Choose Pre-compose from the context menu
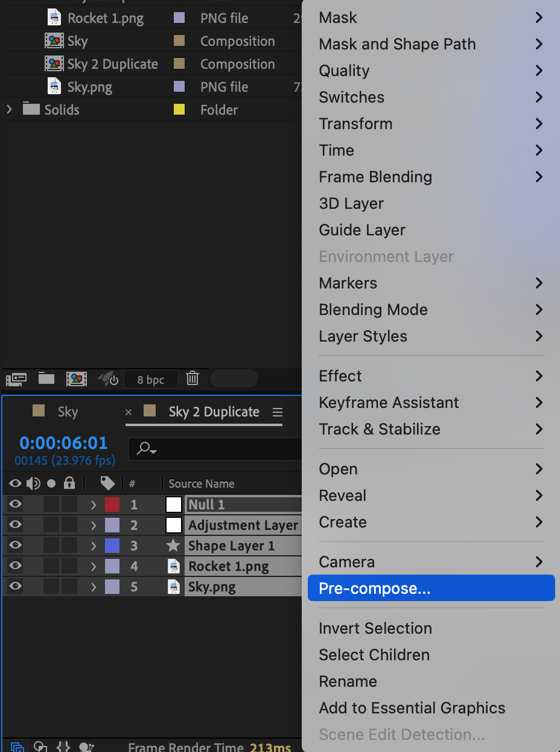The height and width of the screenshot is (752, 560). pos(374,589)
